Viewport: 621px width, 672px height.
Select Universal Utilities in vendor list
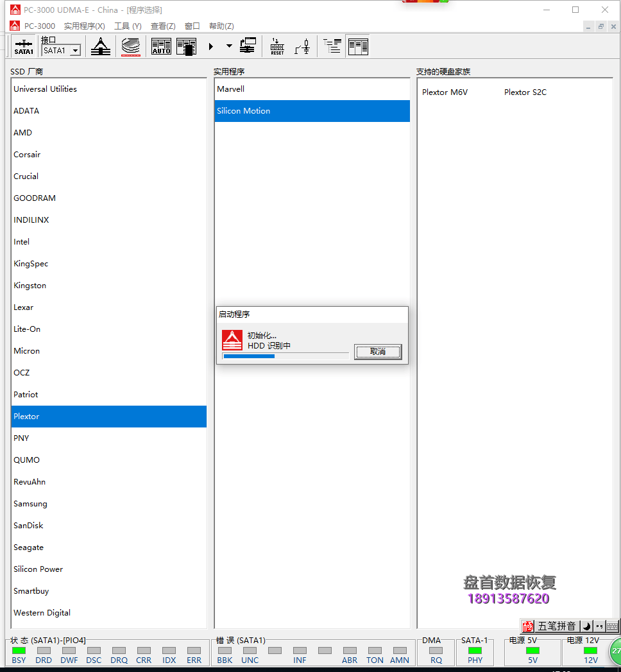(109, 89)
